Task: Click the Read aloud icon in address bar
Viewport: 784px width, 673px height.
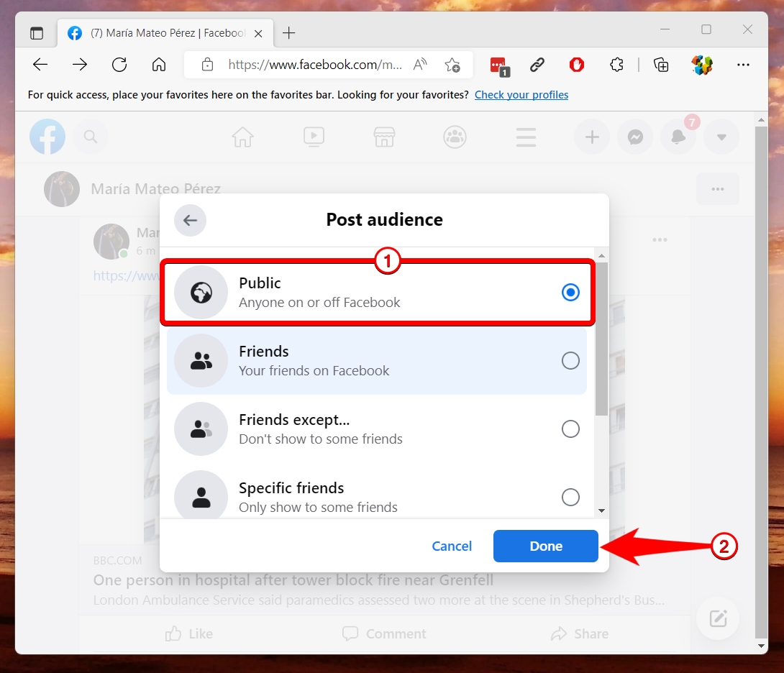Action: point(420,65)
